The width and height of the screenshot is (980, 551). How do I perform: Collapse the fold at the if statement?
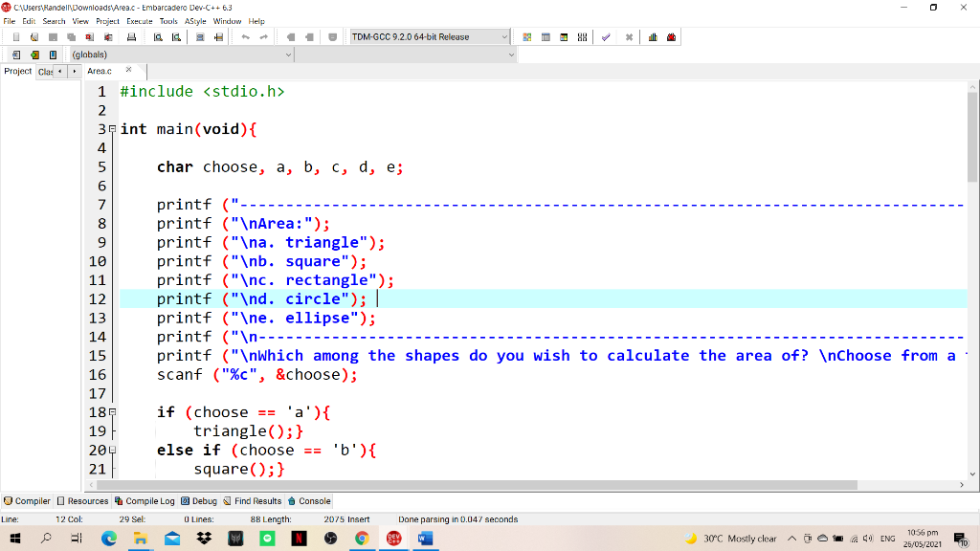pos(114,411)
